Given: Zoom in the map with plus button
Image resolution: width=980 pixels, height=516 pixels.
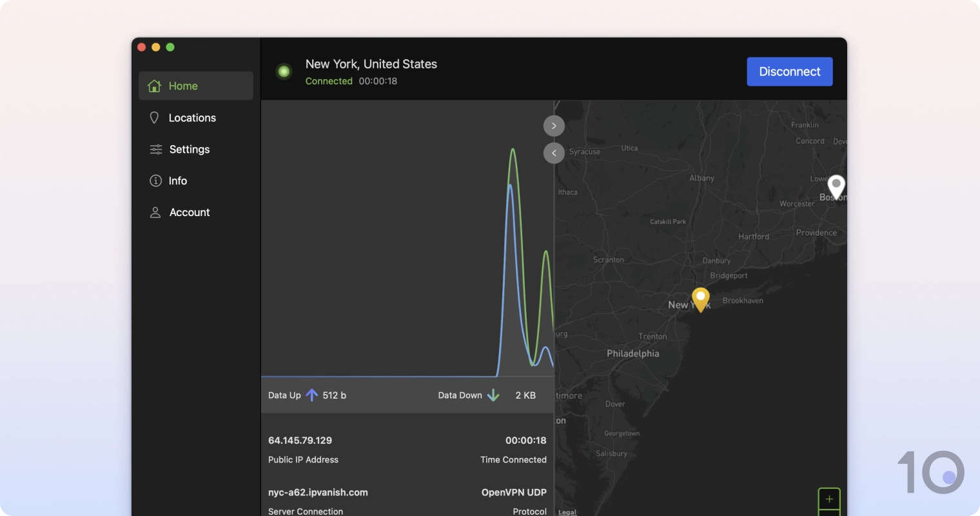Looking at the screenshot, I should pos(829,499).
